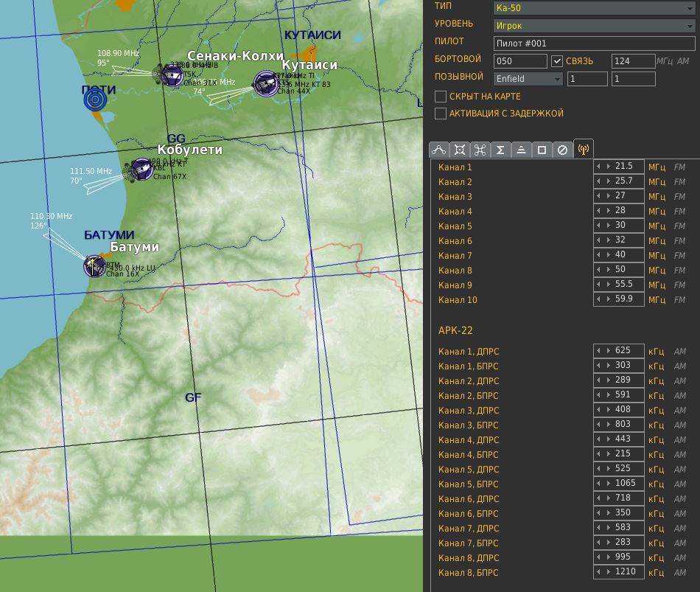Click the Kobuleti airfield icon
This screenshot has width=700, height=592.
[x=142, y=170]
